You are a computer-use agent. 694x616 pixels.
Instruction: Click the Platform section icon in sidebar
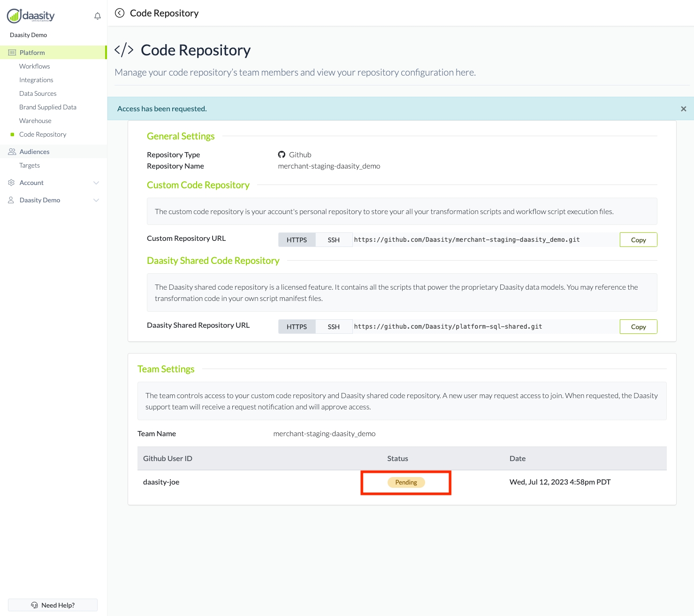(x=12, y=53)
